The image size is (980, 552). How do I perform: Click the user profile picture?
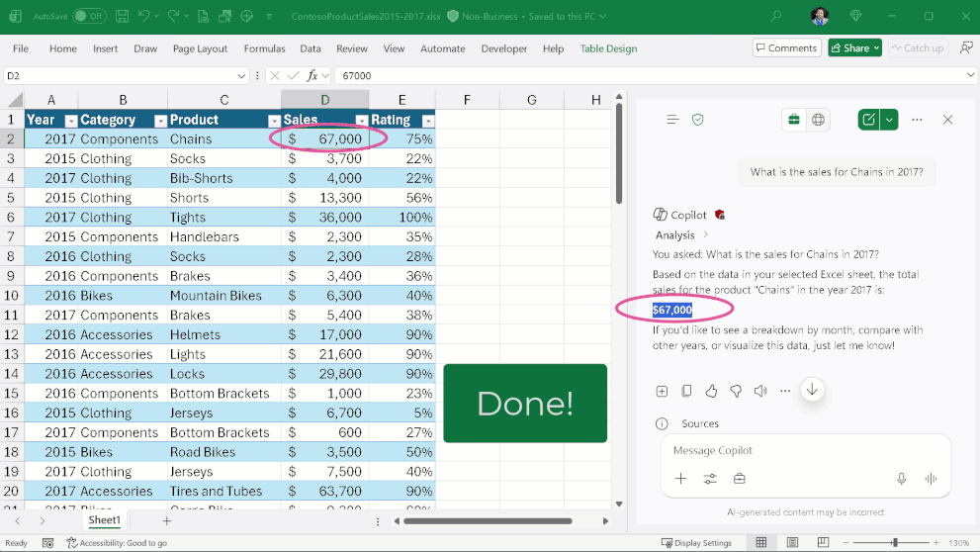pyautogui.click(x=820, y=16)
